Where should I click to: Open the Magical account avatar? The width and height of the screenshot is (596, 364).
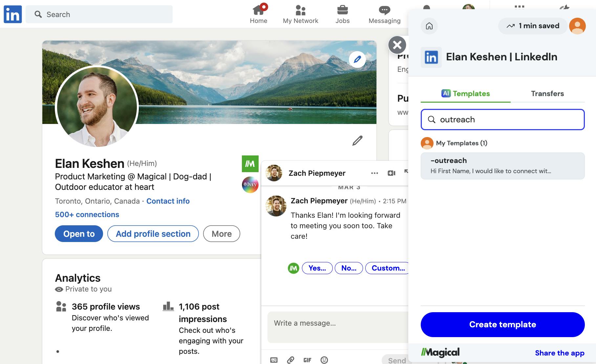[x=577, y=26]
